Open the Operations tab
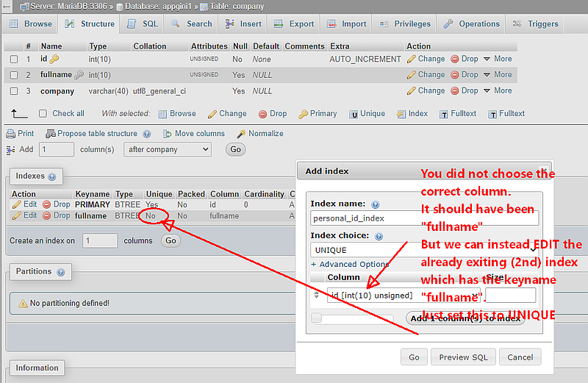 tap(472, 24)
